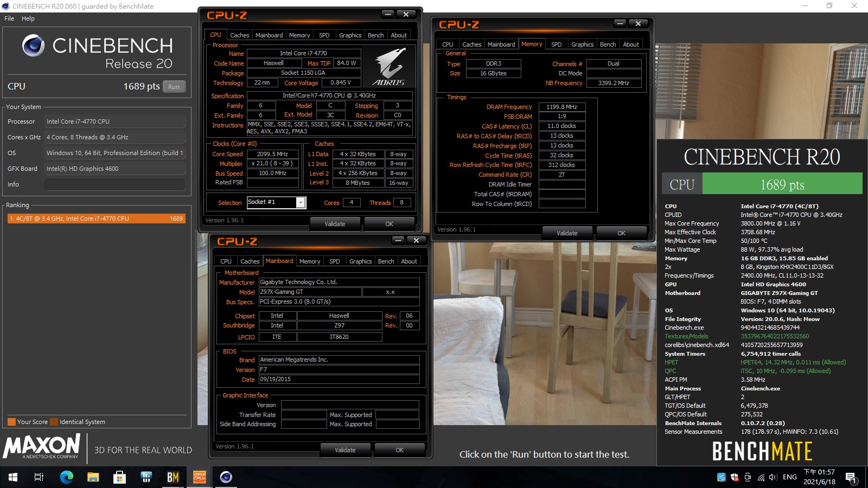Close the CPU-Z Mainboard window
The width and height of the screenshot is (868, 488).
pyautogui.click(x=416, y=240)
